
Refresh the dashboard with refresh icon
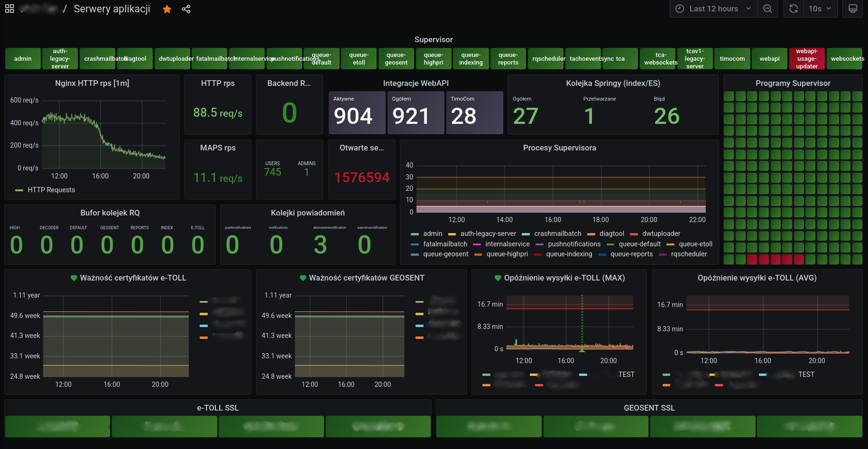click(794, 9)
